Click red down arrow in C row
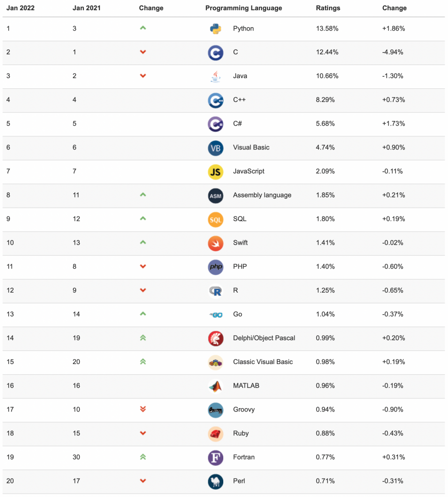448x497 pixels. pos(143,52)
